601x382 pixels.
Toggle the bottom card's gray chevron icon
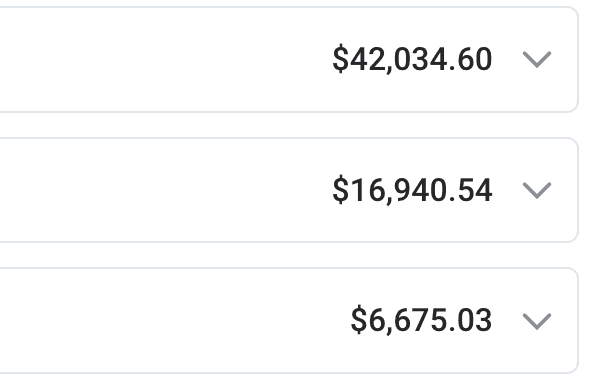click(x=537, y=321)
